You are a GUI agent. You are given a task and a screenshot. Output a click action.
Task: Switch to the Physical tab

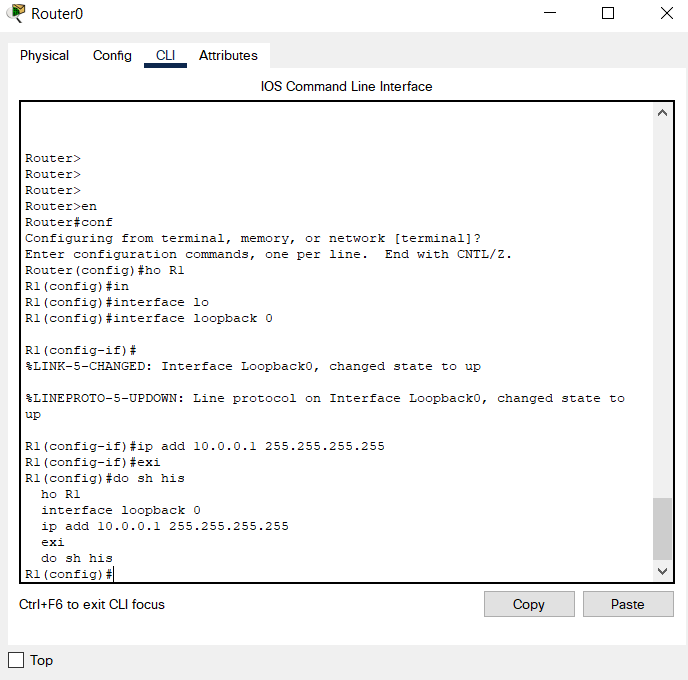pyautogui.click(x=44, y=56)
